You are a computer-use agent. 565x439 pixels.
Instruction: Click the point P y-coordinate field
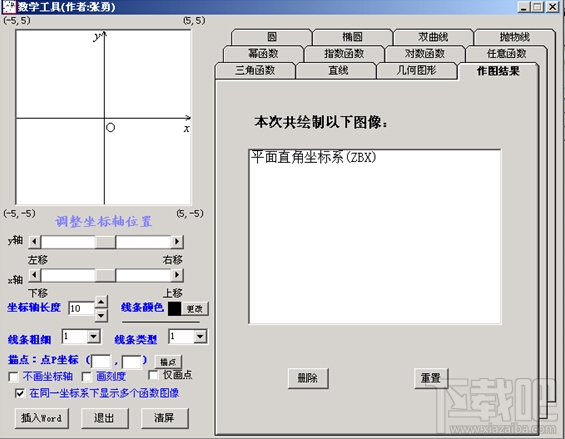click(132, 362)
